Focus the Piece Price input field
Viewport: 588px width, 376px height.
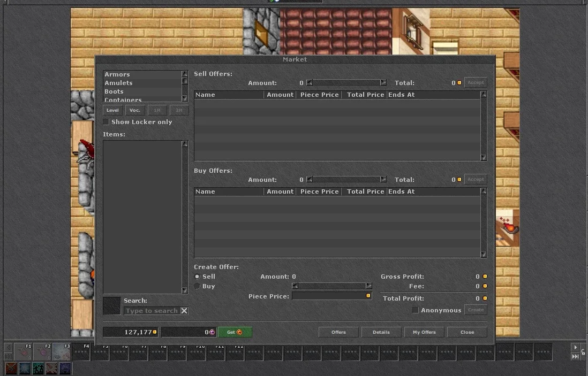point(331,296)
